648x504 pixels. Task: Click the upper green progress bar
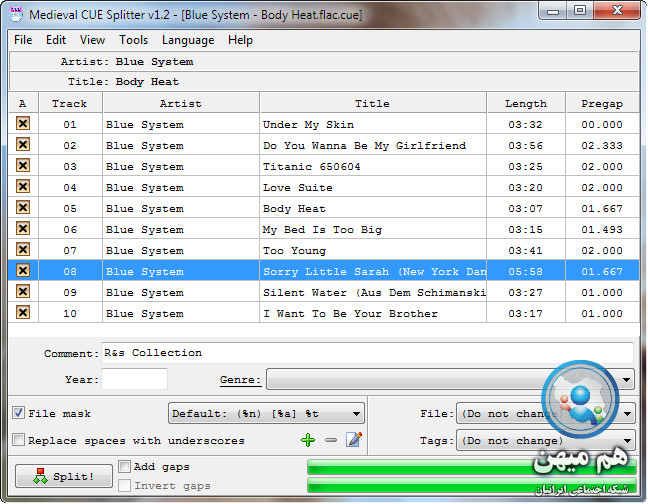click(x=472, y=466)
